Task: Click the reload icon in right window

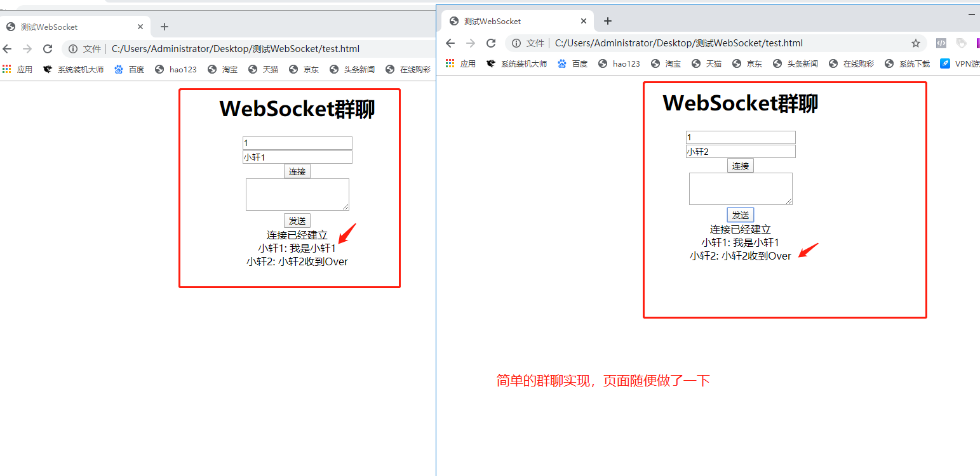Action: tap(491, 43)
